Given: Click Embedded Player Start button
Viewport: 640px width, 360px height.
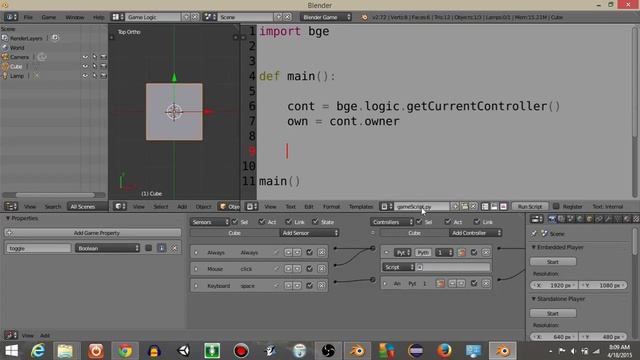Looking at the screenshot, I should (553, 262).
